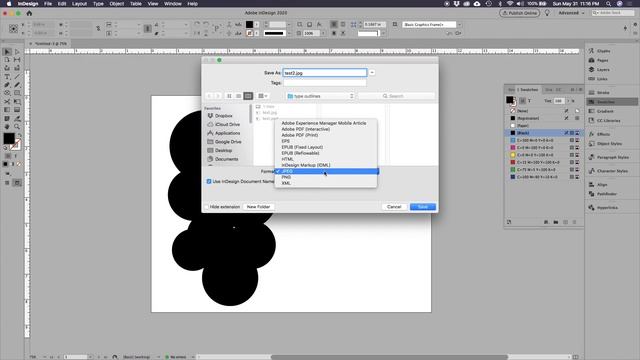Select the C=0 M=0 Y=100 yellow swatch
Viewport: 640px width, 360px height.
[544, 155]
